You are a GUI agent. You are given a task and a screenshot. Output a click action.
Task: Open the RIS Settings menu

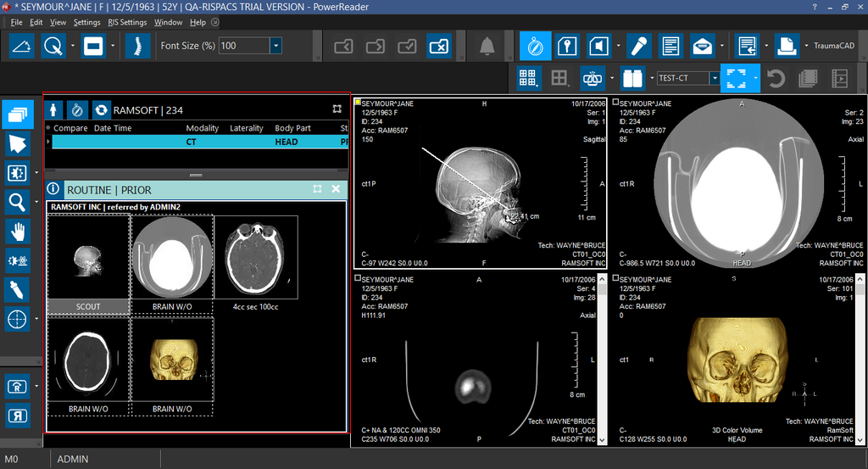[127, 22]
